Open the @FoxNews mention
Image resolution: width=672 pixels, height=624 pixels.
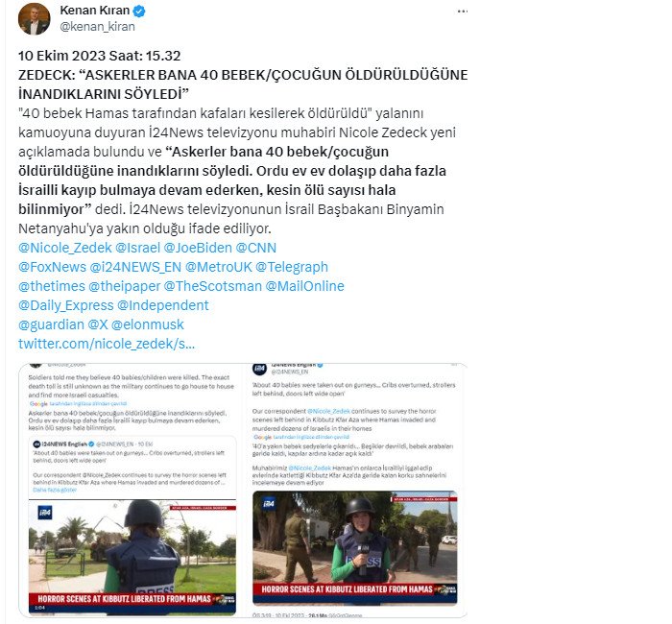[52, 267]
